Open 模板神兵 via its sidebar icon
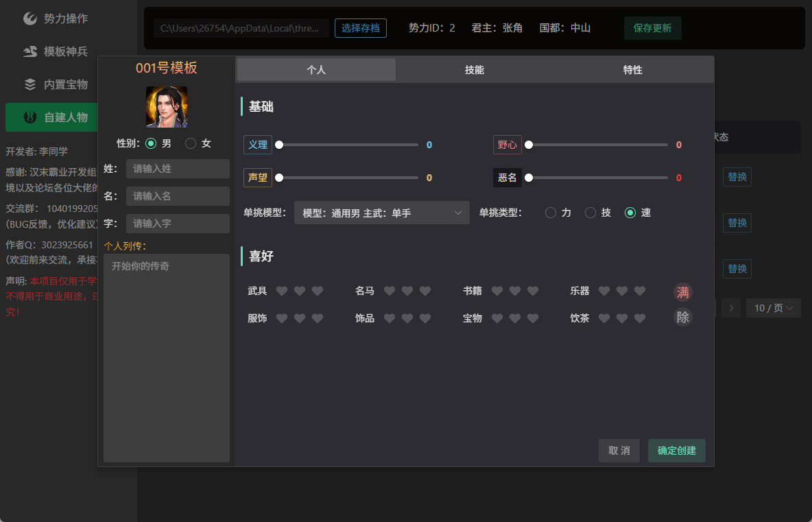 [30, 51]
